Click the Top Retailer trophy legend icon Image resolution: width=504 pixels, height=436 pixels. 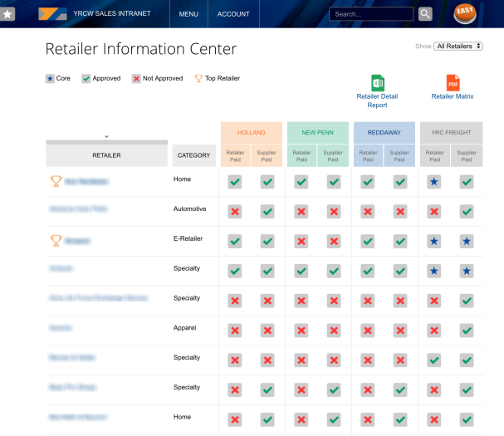(198, 78)
